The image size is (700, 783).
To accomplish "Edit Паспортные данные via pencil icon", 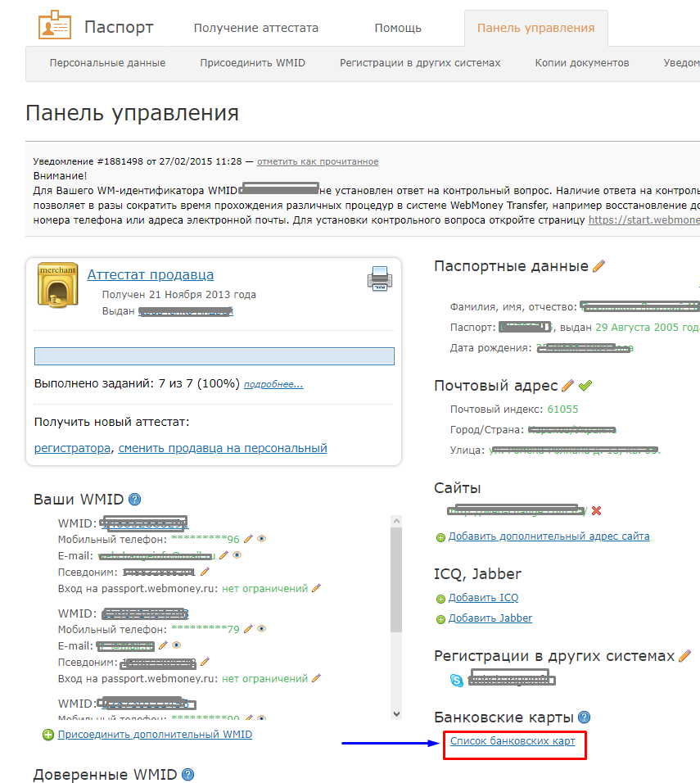I will [598, 266].
